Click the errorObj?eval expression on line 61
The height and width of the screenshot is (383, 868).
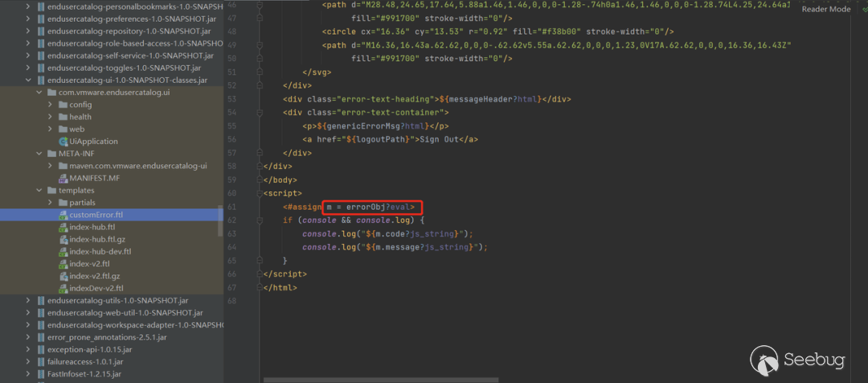[x=378, y=207]
